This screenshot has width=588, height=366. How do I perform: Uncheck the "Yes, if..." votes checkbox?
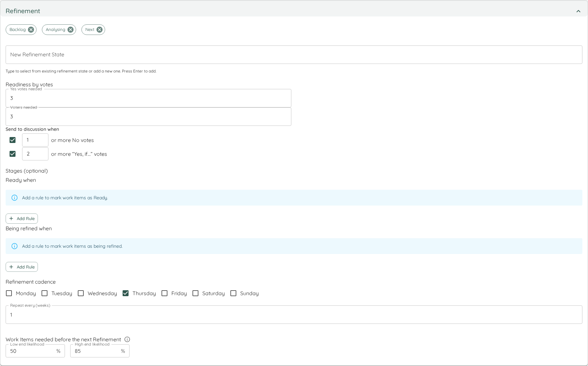tap(13, 154)
